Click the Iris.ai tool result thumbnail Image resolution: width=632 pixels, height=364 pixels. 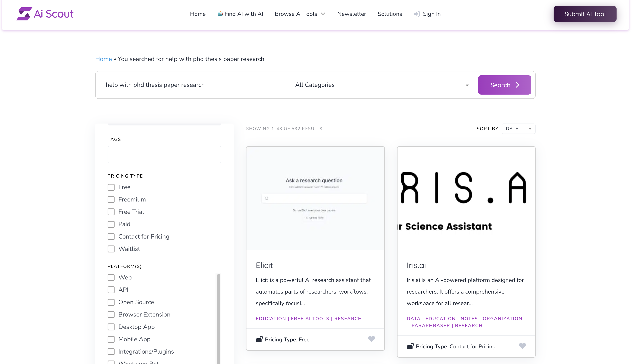[x=466, y=198]
